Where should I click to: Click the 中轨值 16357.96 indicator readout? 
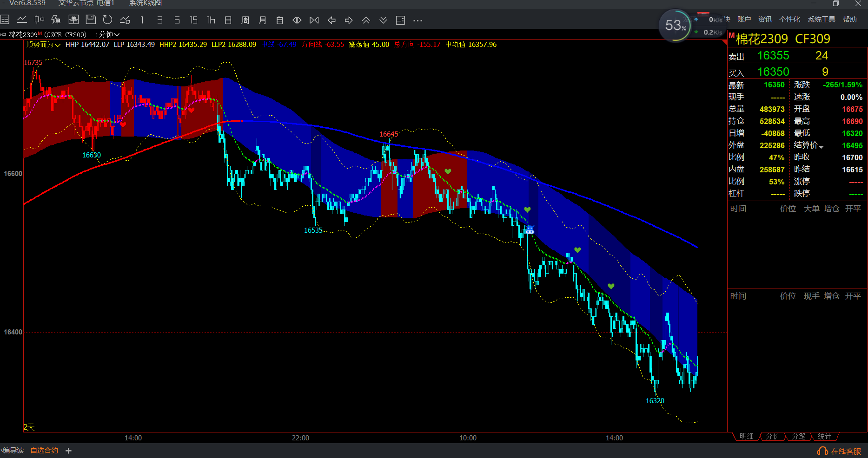coord(471,45)
